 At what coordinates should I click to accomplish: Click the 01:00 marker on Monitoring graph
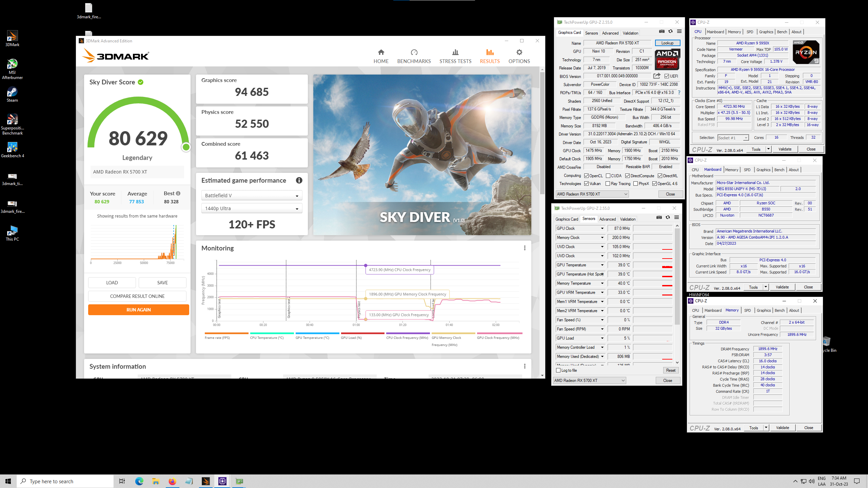[356, 325]
